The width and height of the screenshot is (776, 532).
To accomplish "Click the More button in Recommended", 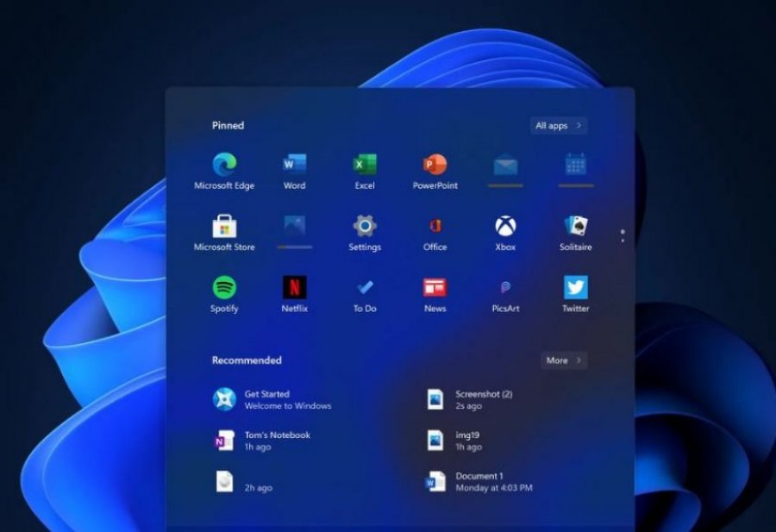I will tap(564, 360).
